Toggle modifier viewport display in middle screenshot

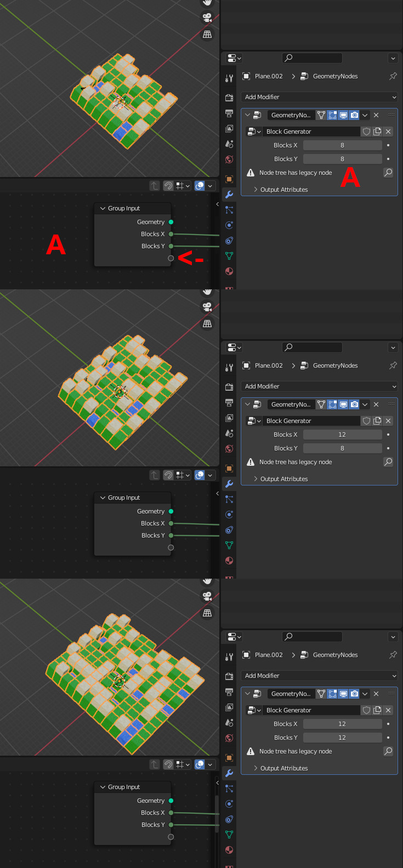tap(343, 404)
